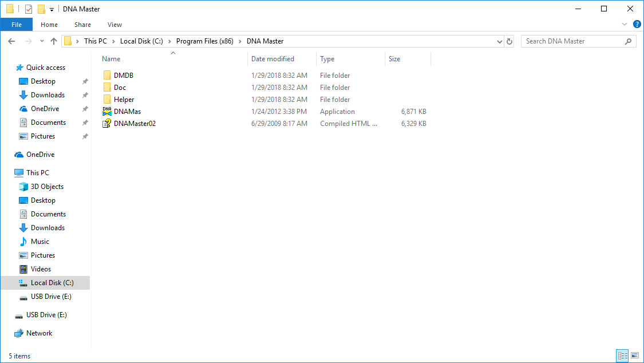Viewport: 644px width, 363px height.
Task: Select the Helper folder icon
Action: (x=107, y=100)
